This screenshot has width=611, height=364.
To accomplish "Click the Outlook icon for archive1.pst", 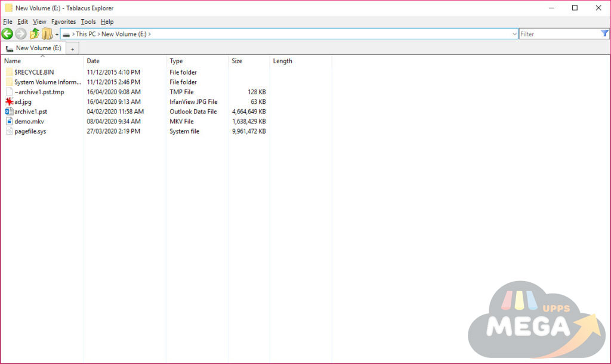I will click(x=10, y=112).
